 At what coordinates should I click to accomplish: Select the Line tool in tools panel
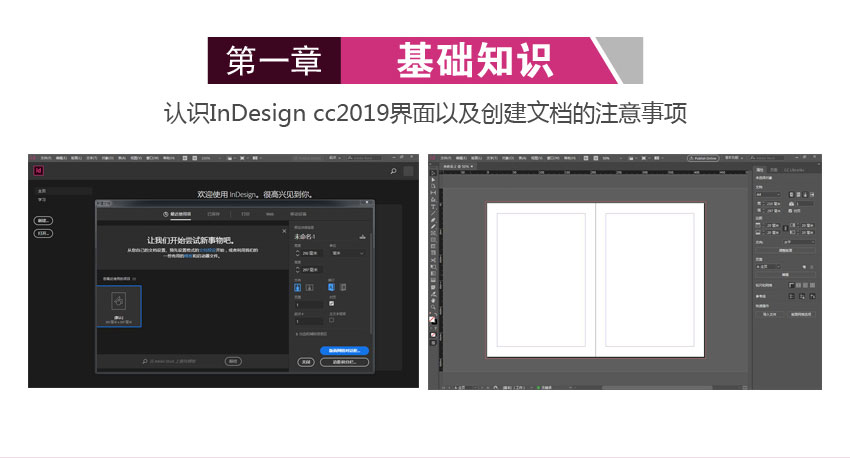(433, 213)
